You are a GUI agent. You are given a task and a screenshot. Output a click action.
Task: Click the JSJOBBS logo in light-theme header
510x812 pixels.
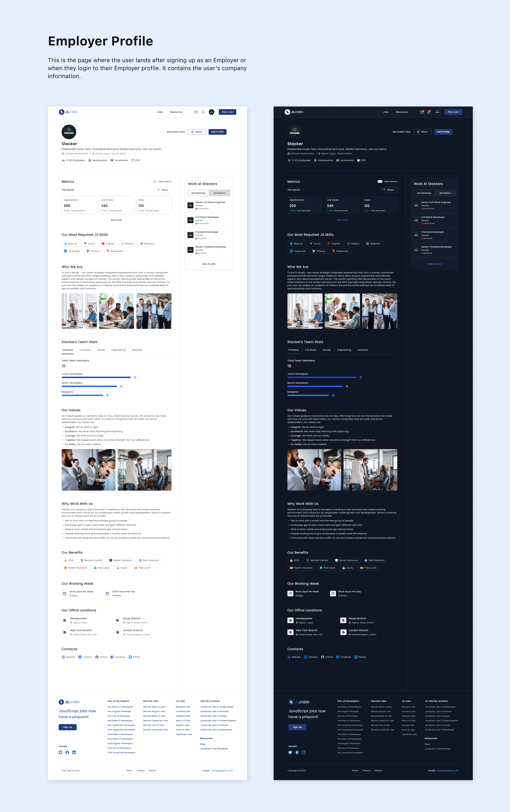pos(68,112)
